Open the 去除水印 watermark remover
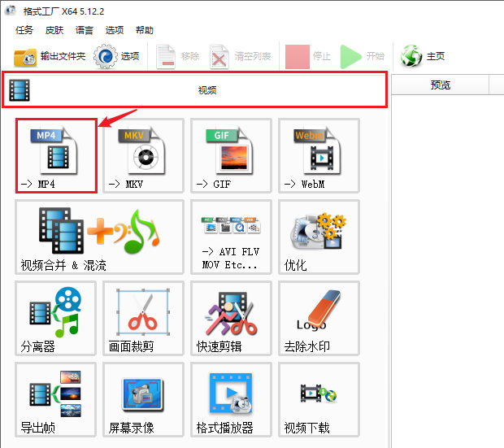 pos(319,319)
